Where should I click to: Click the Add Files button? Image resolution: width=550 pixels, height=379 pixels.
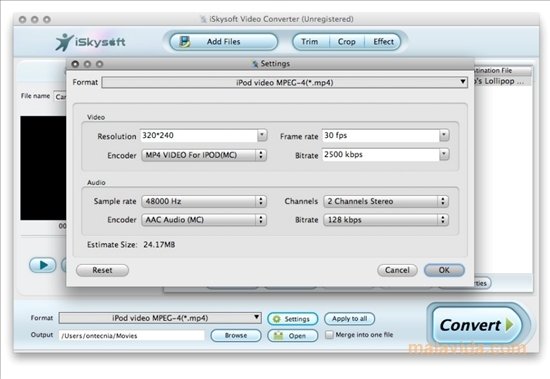(x=223, y=42)
